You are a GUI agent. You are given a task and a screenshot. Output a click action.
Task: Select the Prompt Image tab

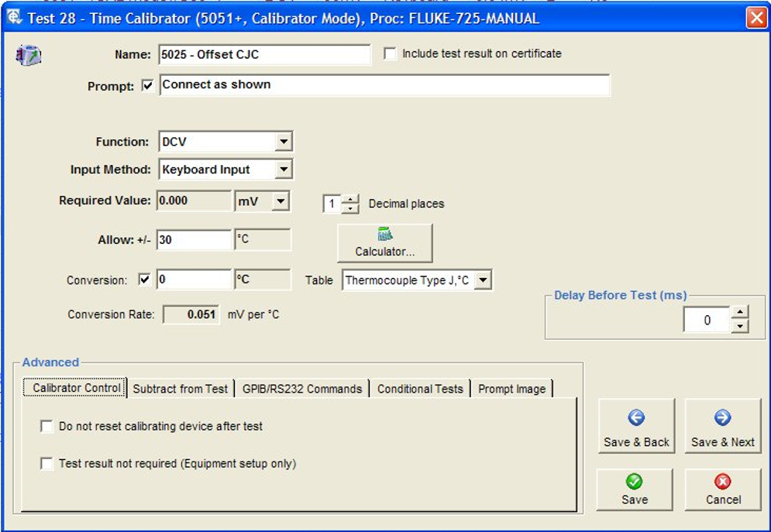511,389
